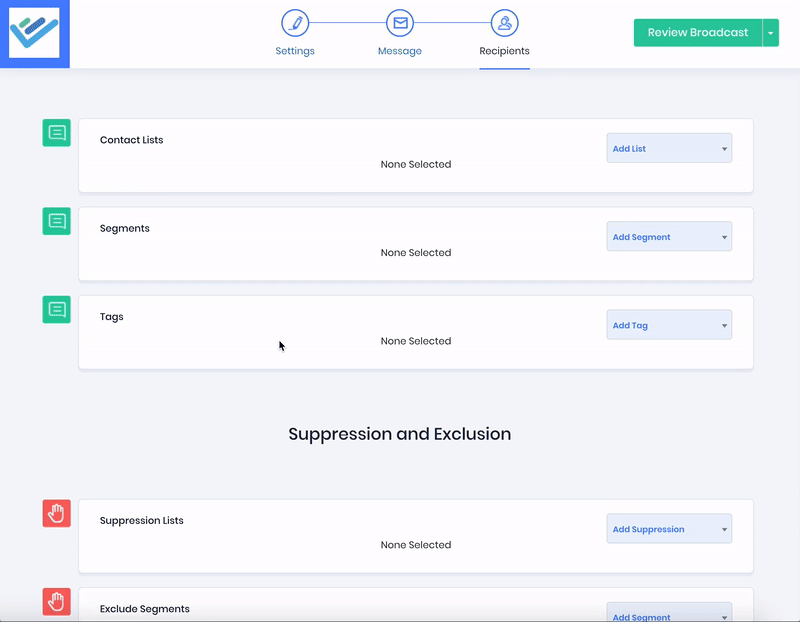Click red hand icon beside Suppression Lists
The image size is (800, 622).
coord(57,513)
